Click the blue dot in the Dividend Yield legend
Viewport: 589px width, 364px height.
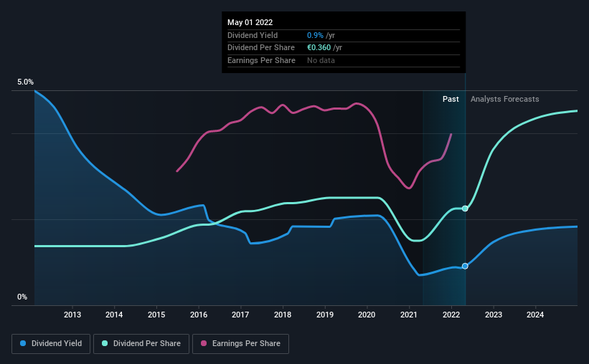point(24,344)
